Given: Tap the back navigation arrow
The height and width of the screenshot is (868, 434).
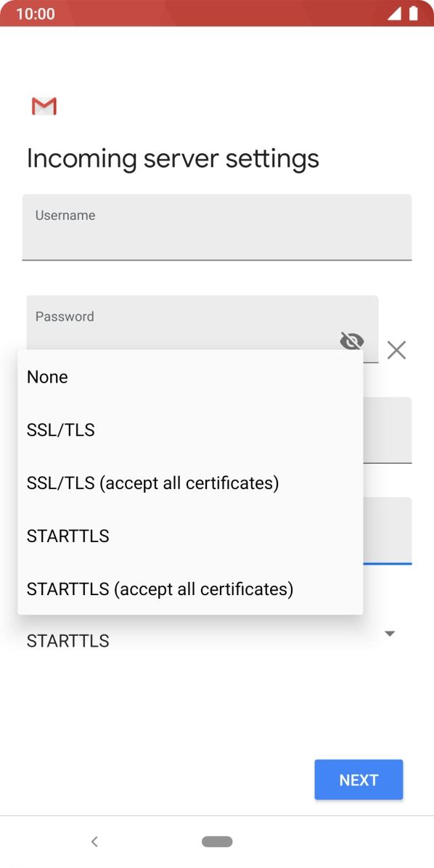Looking at the screenshot, I should pos(94,841).
